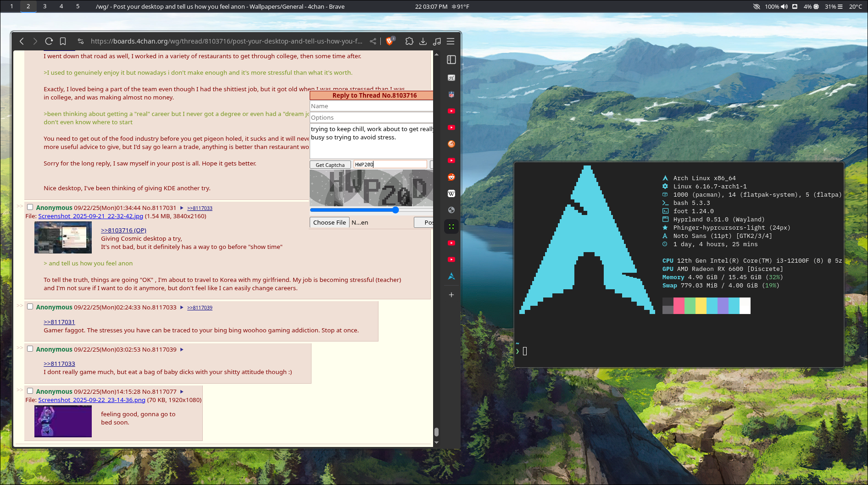Open the NFL sidebar shortcut

click(451, 94)
